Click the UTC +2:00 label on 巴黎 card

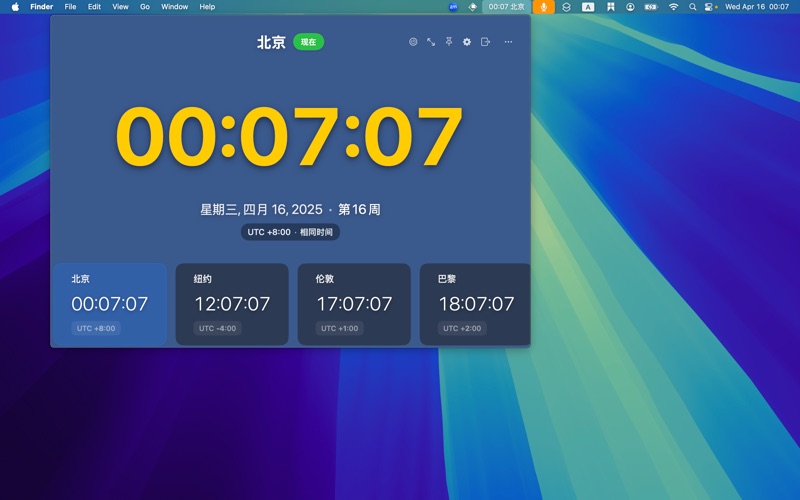462,328
